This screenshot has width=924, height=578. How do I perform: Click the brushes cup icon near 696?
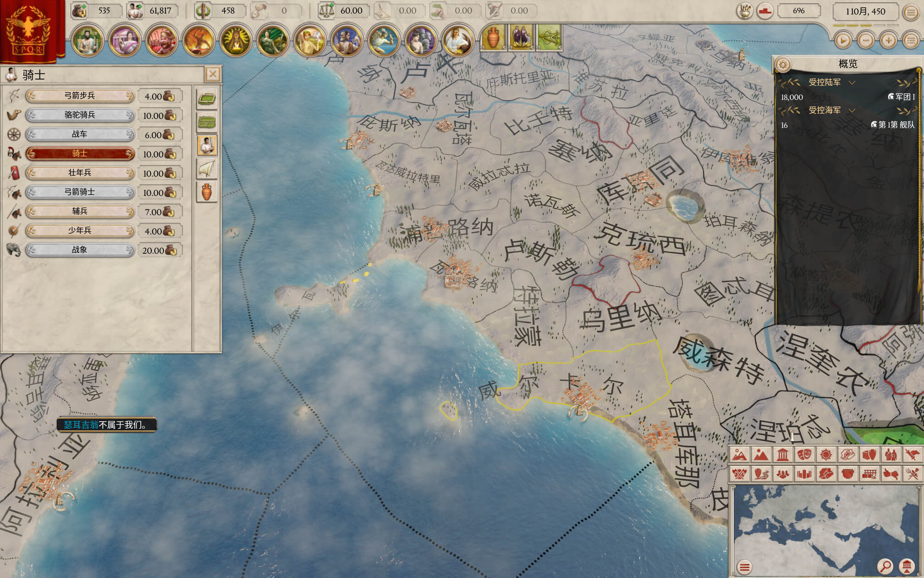(x=745, y=11)
